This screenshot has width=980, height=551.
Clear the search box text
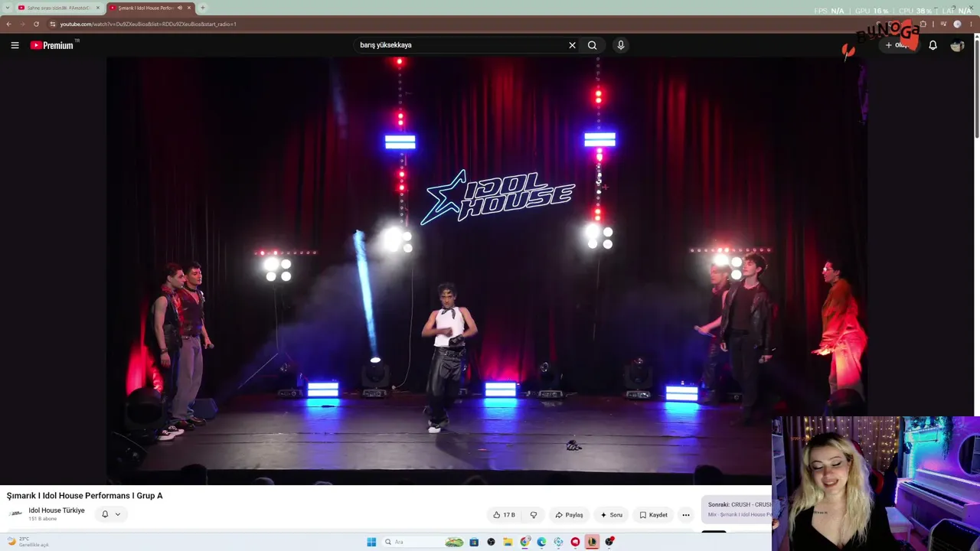pos(572,45)
